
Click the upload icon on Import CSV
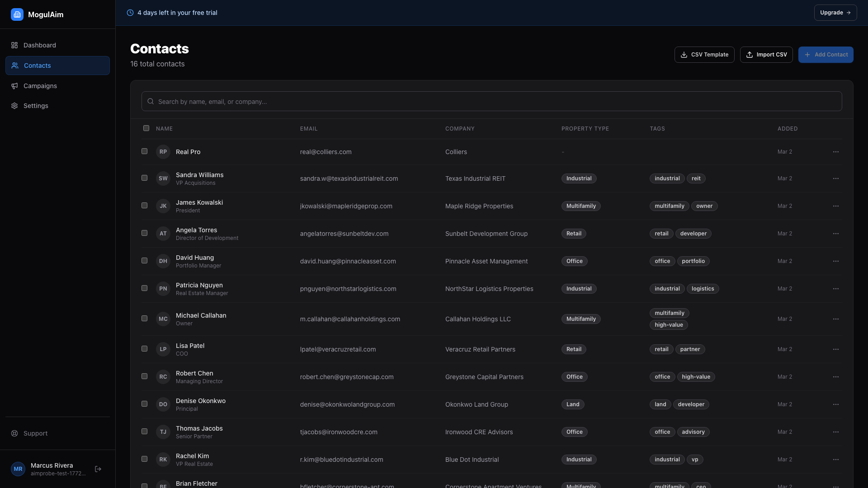click(x=749, y=54)
